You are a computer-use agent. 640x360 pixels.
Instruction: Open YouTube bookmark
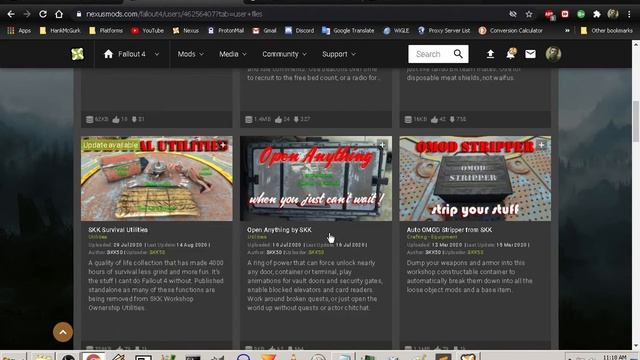coord(147,31)
